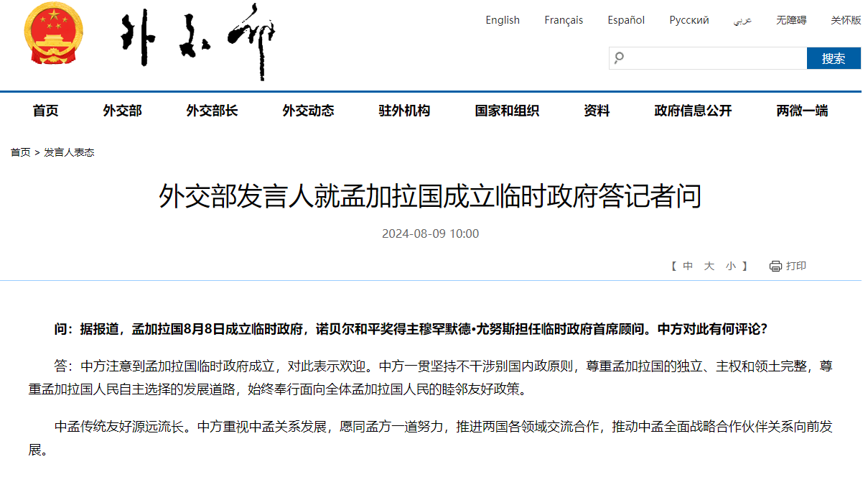
Task: Click 发言人表态 in the breadcrumb
Action: coord(69,152)
